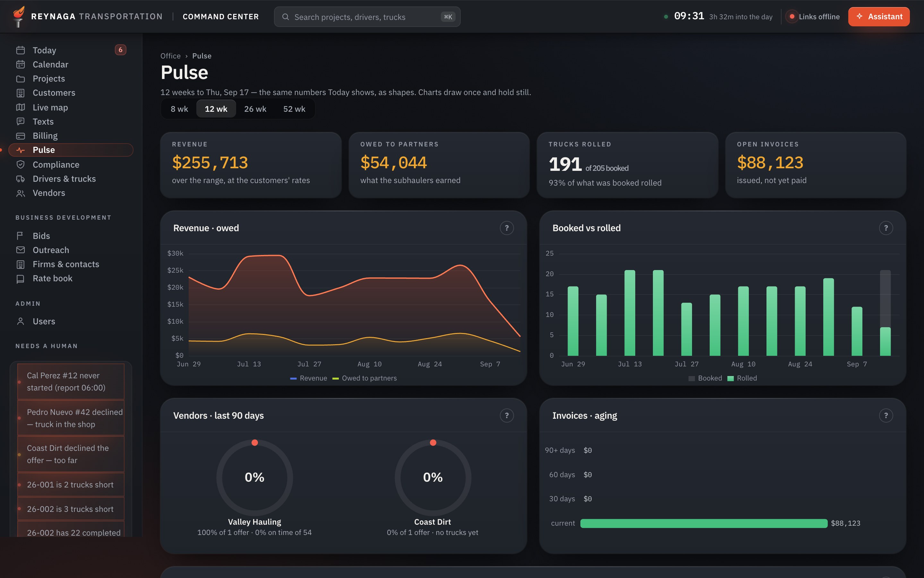Click the Calendar sidebar icon

tap(21, 64)
